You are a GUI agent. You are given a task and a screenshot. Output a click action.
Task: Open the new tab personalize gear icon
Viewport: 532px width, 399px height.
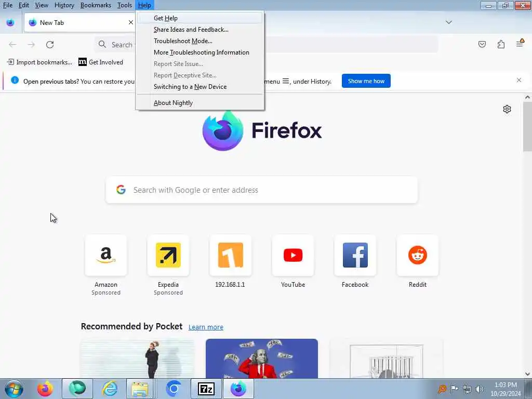point(507,109)
